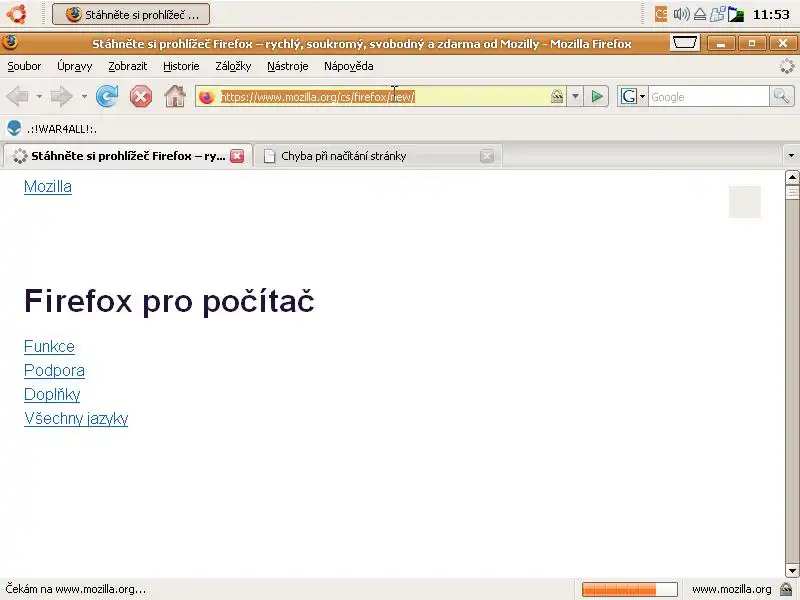800x600 pixels.
Task: Click the eject tray icon
Action: (700, 15)
